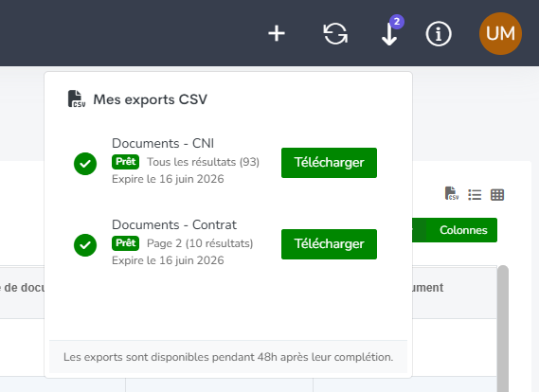Open the downloads arrow icon with badge
The image size is (539, 392).
coord(390,34)
